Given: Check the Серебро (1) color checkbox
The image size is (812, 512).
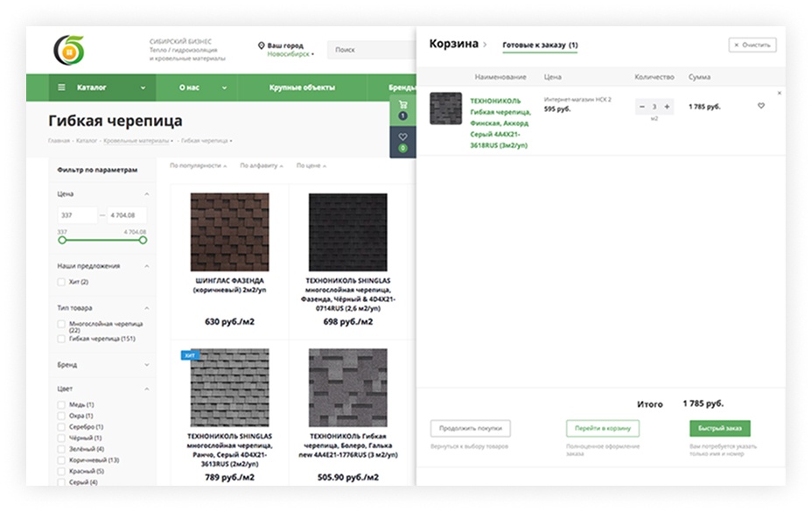Looking at the screenshot, I should click(x=61, y=427).
